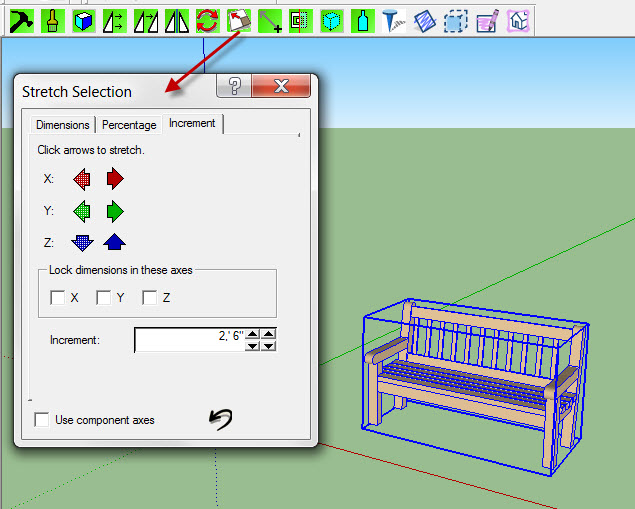
Task: Click the pink house icon
Action: [518, 21]
